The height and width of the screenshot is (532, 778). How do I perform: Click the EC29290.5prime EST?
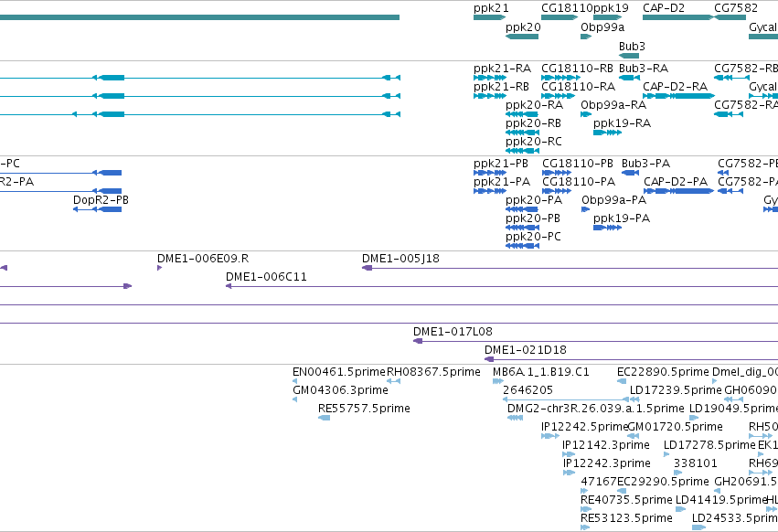pos(621,491)
